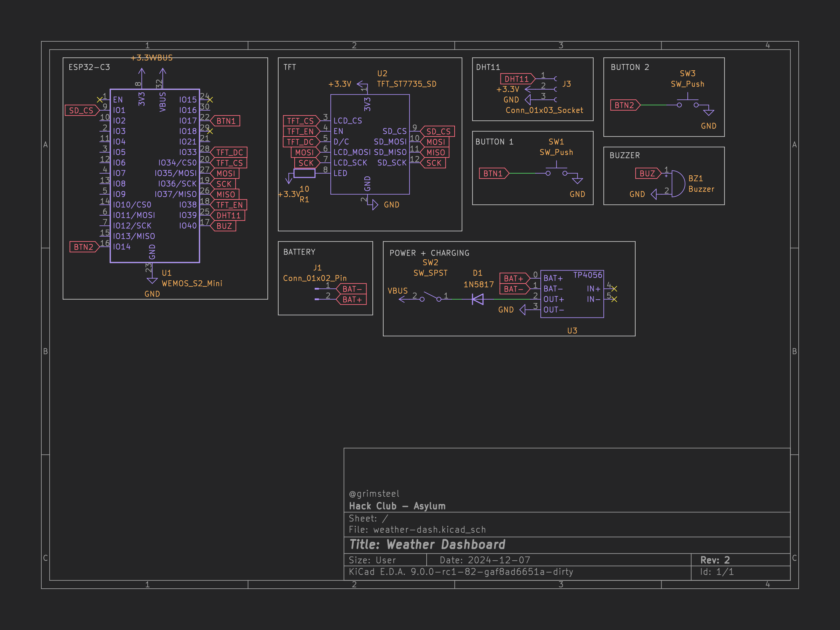Select the SD_CS label on U2 pin 9
The height and width of the screenshot is (630, 840).
[x=437, y=131]
